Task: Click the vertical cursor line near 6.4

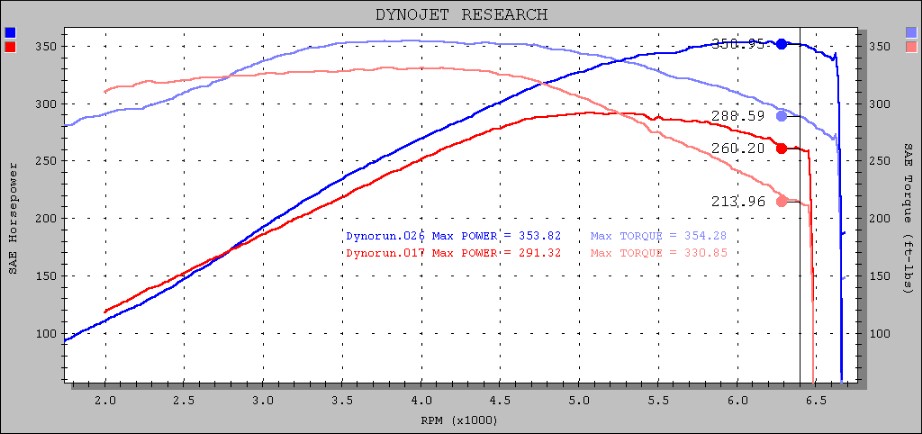Action: pyautogui.click(x=800, y=300)
